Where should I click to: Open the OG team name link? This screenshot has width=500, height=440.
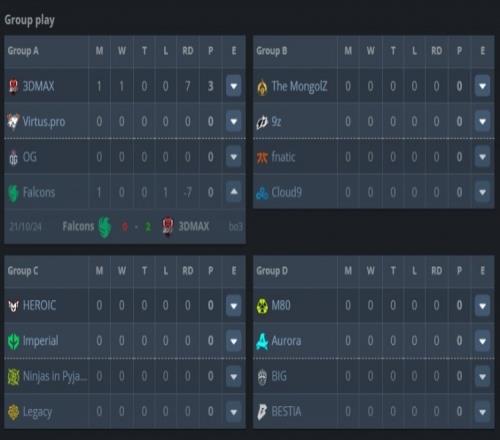coord(30,157)
